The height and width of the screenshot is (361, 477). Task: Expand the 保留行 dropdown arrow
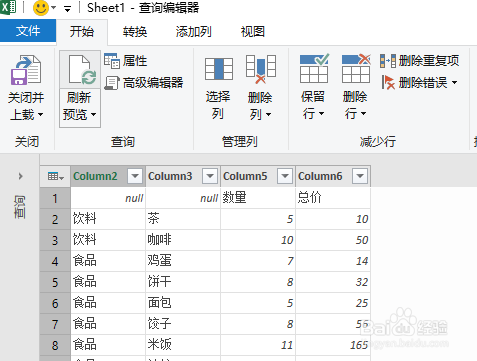321,114
